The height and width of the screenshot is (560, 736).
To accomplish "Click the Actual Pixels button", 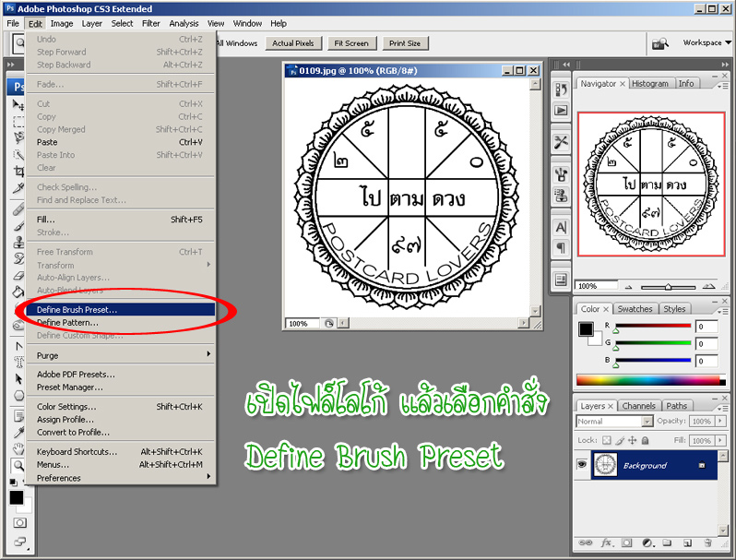I will (293, 43).
